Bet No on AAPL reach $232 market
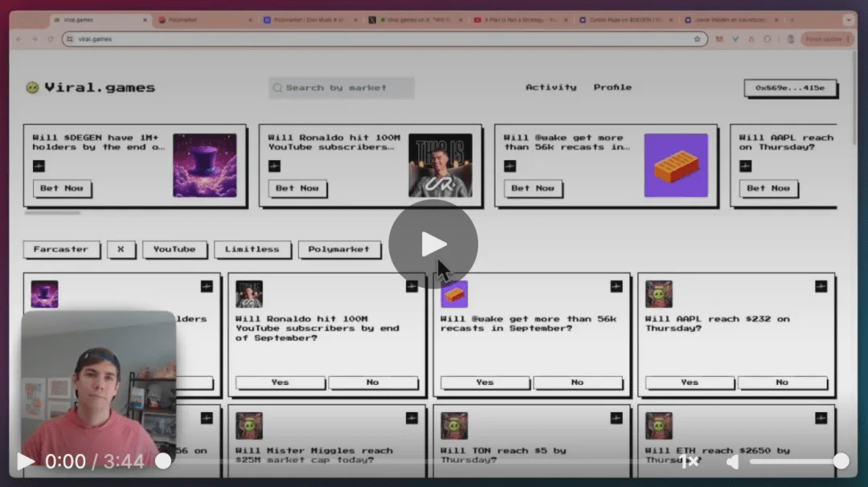Viewport: 868px width, 487px height. point(782,383)
